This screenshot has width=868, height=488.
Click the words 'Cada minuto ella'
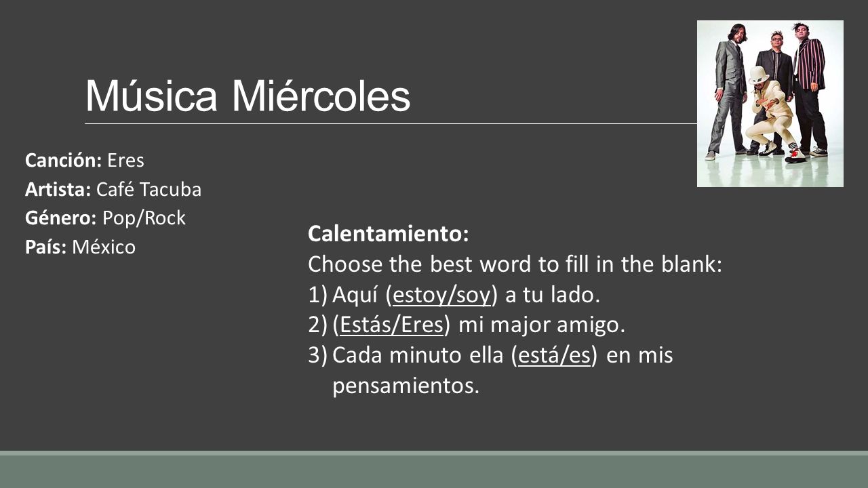click(x=419, y=355)
